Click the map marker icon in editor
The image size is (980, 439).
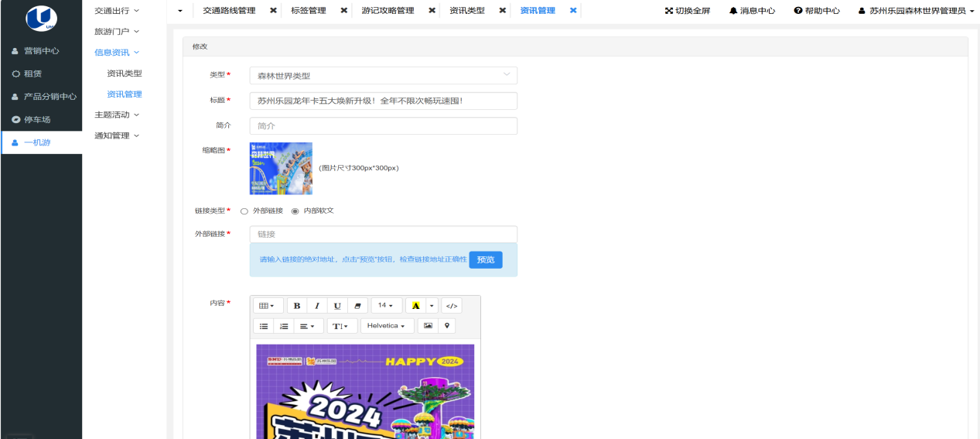[447, 326]
